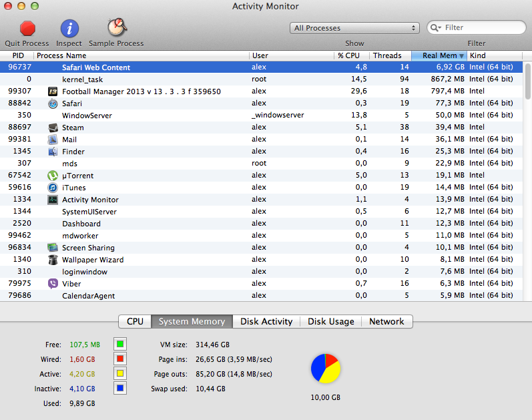Toggle sort arrow on Real Mem column
The height and width of the screenshot is (420, 532).
click(461, 56)
